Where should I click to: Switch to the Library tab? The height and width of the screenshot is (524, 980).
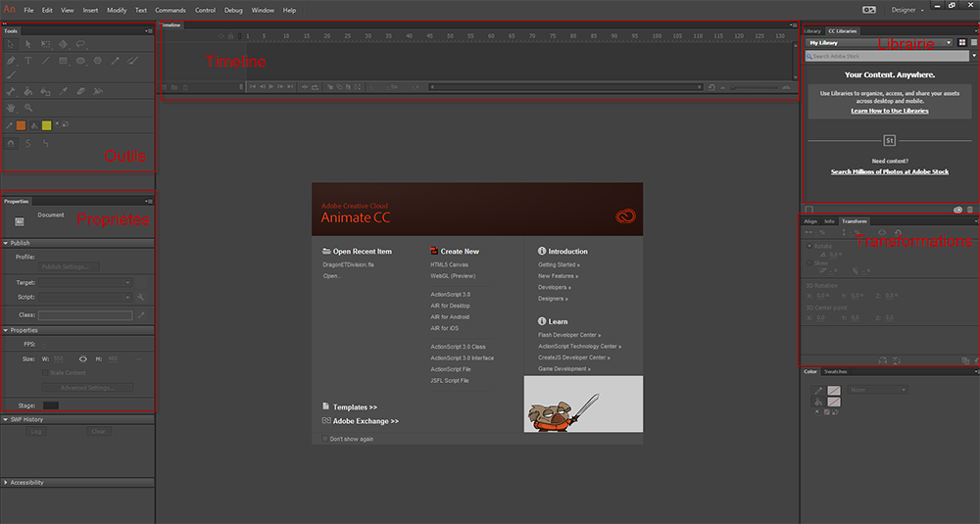[811, 30]
